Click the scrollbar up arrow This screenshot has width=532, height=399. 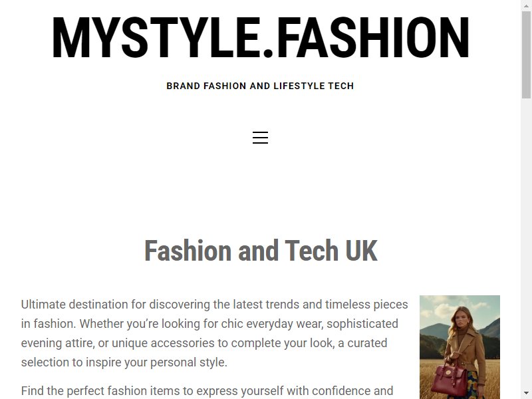click(526, 5)
